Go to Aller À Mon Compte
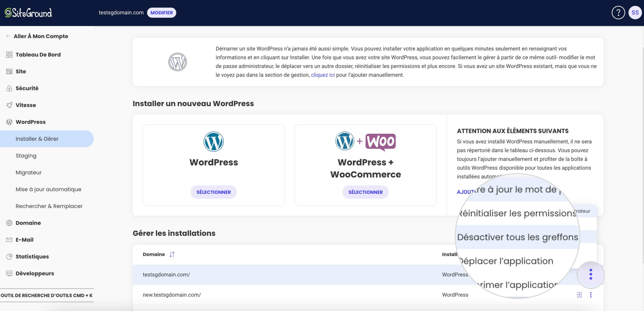 [x=41, y=36]
